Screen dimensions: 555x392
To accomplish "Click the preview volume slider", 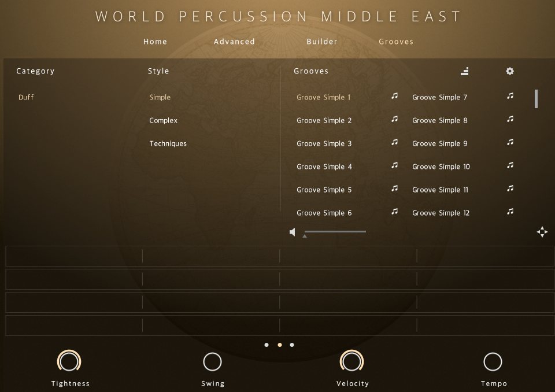I will pos(335,231).
